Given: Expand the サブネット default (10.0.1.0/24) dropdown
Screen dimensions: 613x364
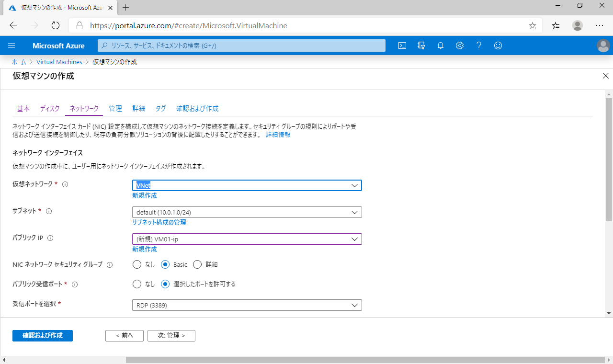Looking at the screenshot, I should [x=247, y=212].
